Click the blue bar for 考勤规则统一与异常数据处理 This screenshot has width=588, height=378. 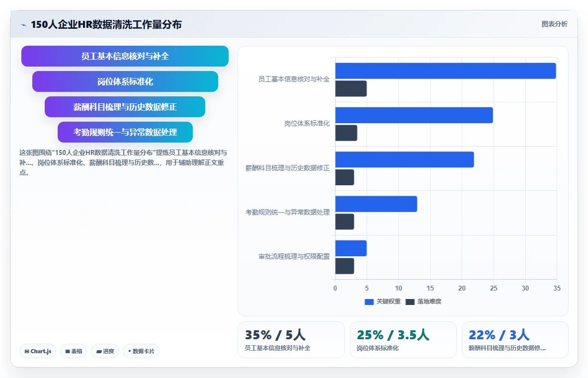click(376, 204)
